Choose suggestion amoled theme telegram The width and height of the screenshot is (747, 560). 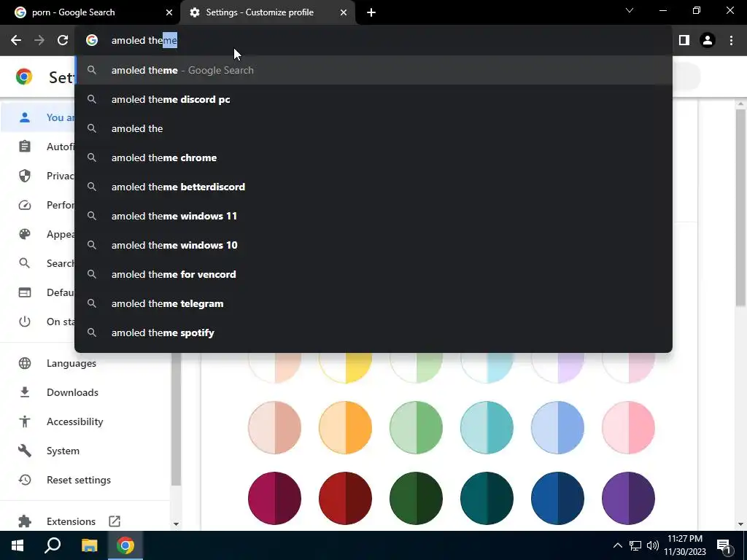373,304
